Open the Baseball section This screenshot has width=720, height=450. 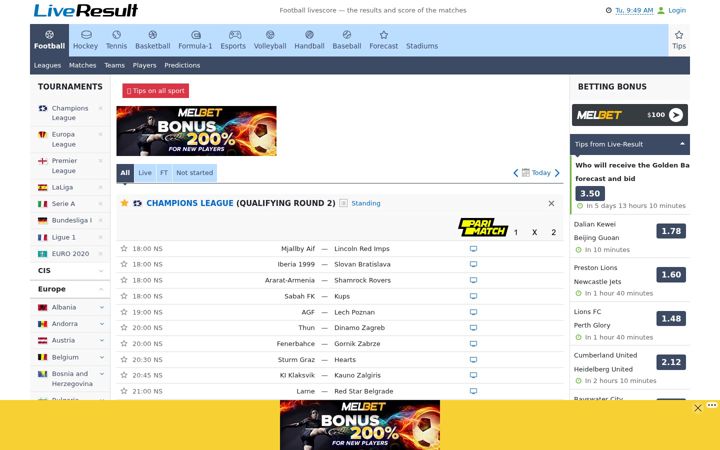point(347,40)
